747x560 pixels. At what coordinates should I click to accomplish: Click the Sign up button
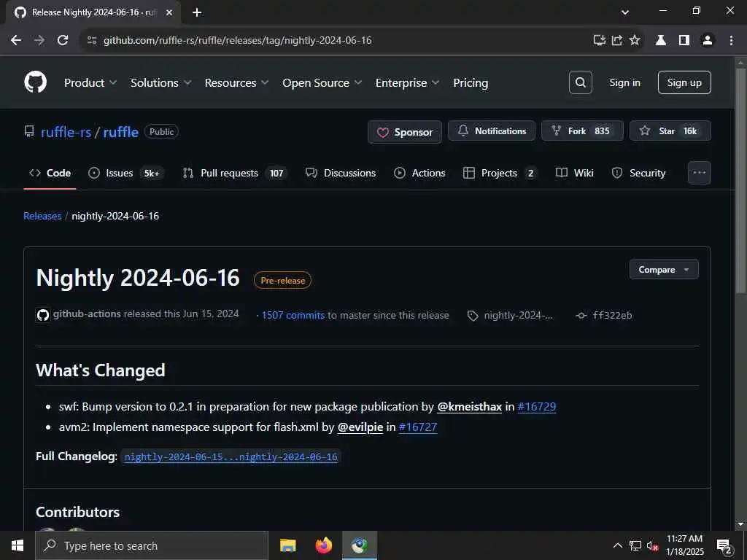684,82
